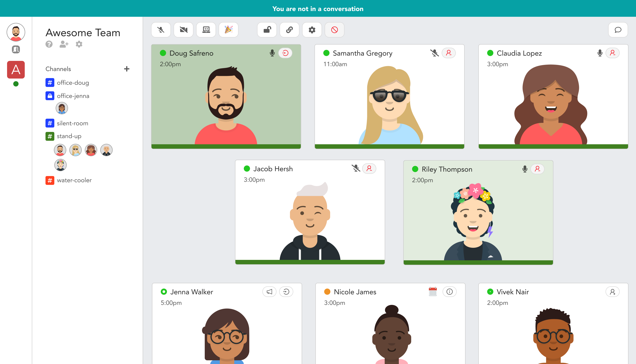Open team settings gear under Awesome Team

79,44
